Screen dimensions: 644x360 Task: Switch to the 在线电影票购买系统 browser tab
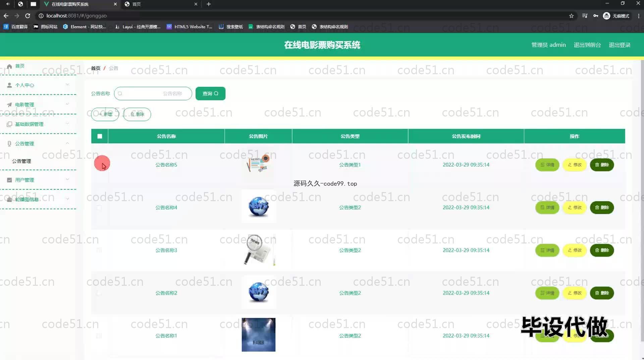click(x=80, y=4)
